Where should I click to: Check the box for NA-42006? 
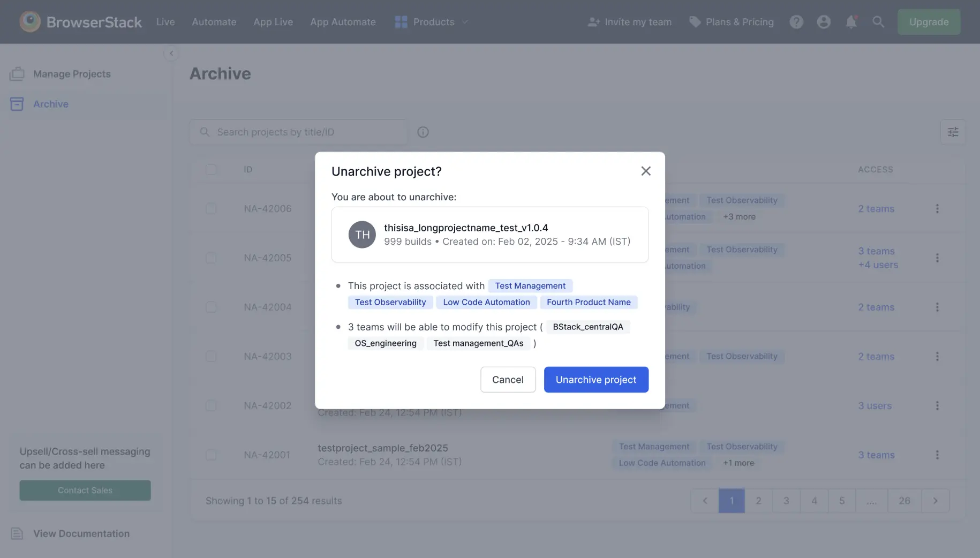click(211, 209)
